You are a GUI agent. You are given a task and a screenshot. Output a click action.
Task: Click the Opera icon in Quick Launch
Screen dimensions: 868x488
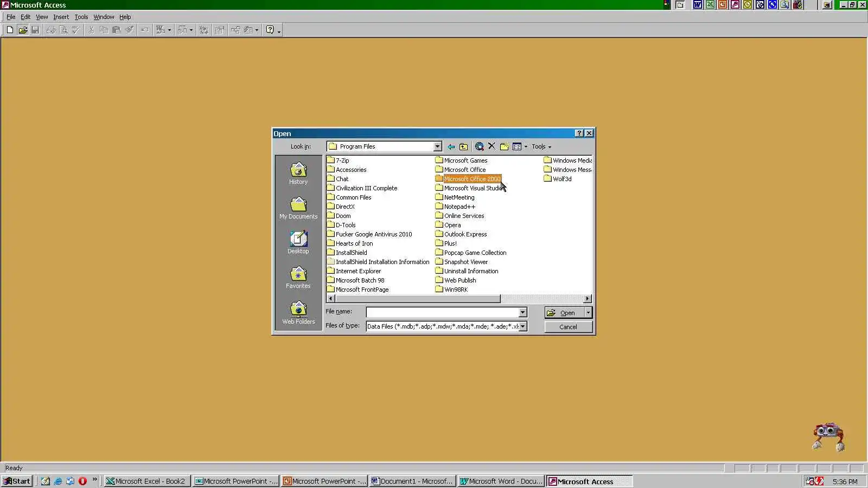tap(82, 481)
